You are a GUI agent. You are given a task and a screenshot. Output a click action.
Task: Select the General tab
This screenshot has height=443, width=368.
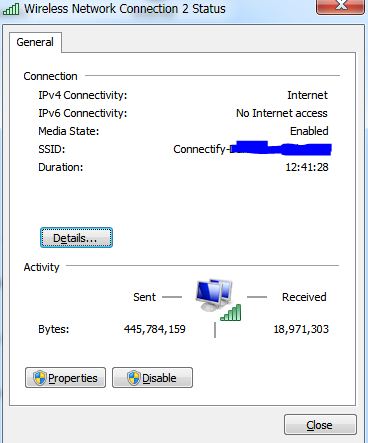(x=35, y=42)
